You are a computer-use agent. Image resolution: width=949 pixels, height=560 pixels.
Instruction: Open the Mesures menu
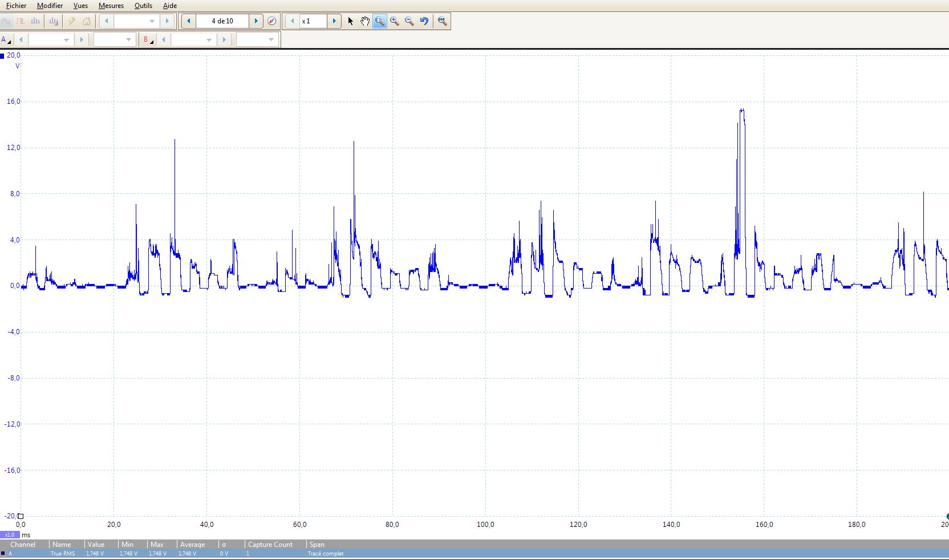(x=111, y=6)
